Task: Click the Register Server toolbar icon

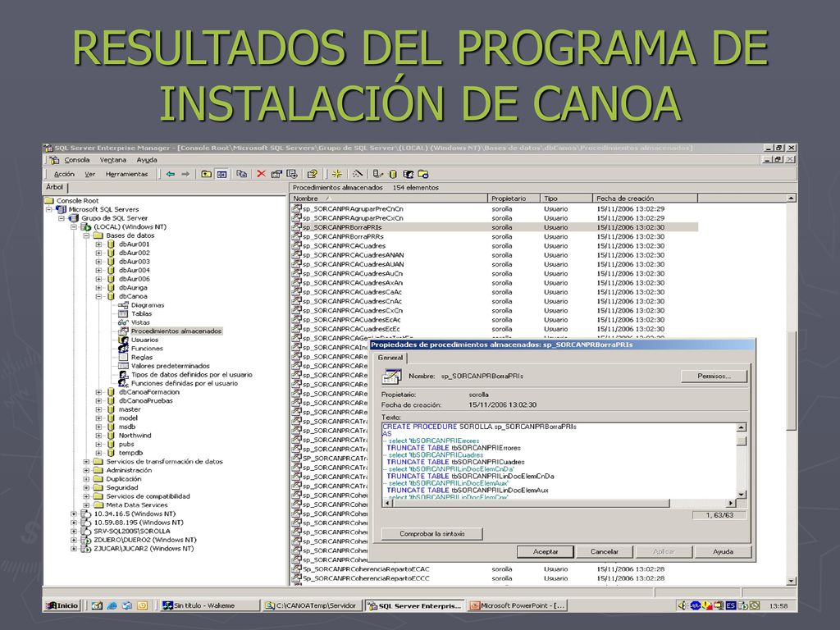Action: point(377,174)
